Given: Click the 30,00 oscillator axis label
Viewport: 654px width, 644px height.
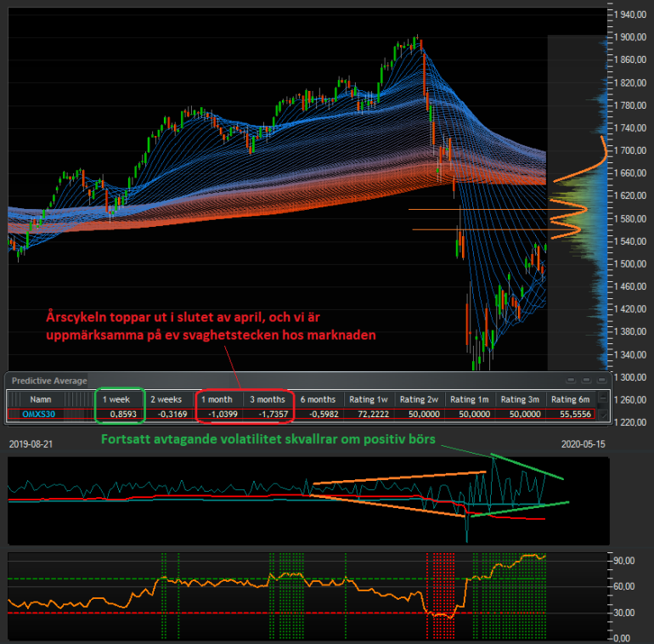Looking at the screenshot, I should tap(623, 613).
